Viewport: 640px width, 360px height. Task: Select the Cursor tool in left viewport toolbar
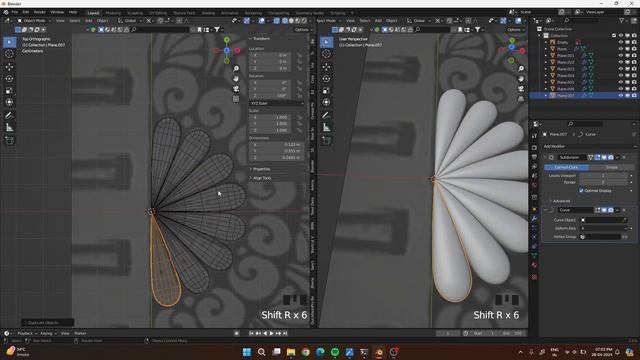click(x=9, y=54)
